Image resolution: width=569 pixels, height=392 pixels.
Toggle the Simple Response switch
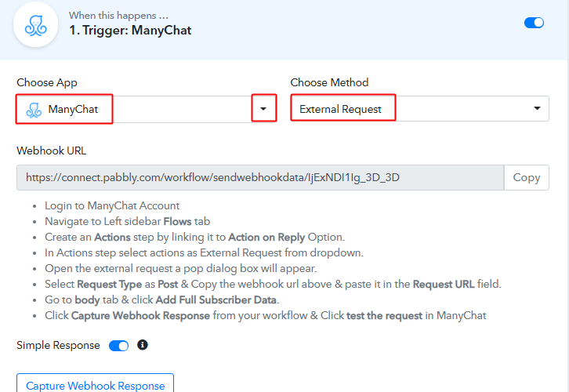click(x=118, y=346)
